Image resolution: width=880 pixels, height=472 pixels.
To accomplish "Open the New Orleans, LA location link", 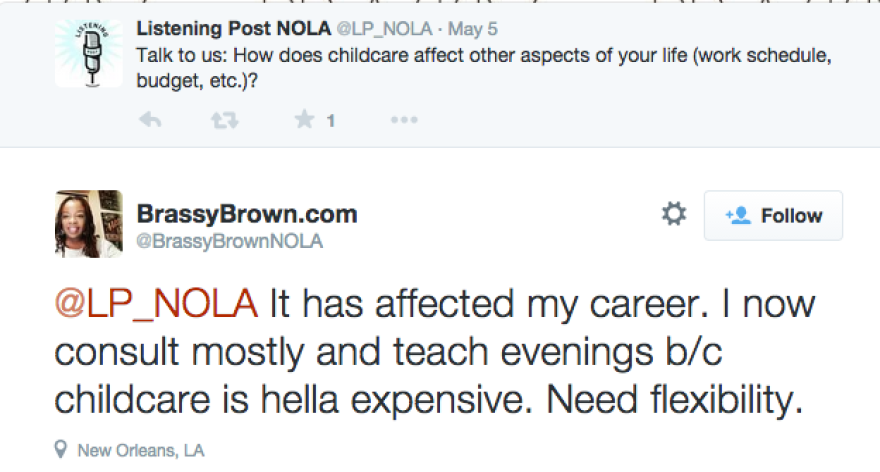I will (x=140, y=451).
